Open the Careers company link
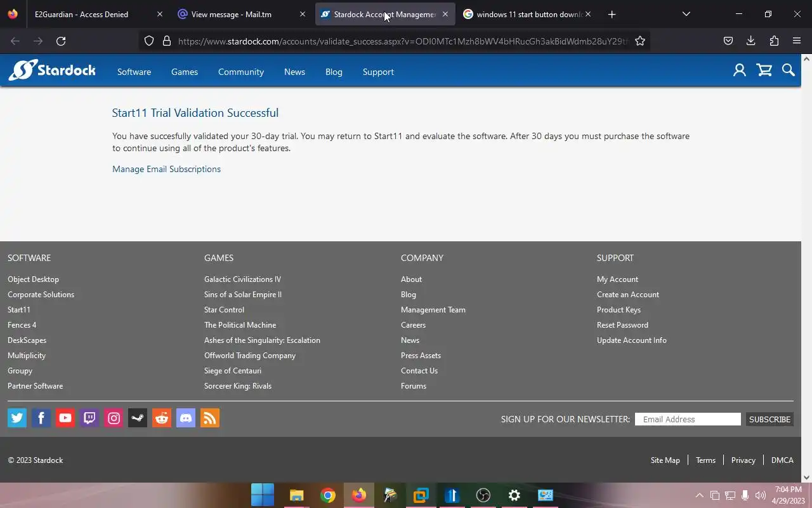 (x=413, y=325)
